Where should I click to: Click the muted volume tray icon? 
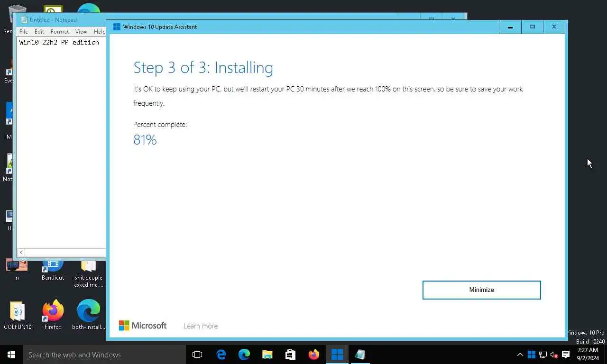[554, 355]
